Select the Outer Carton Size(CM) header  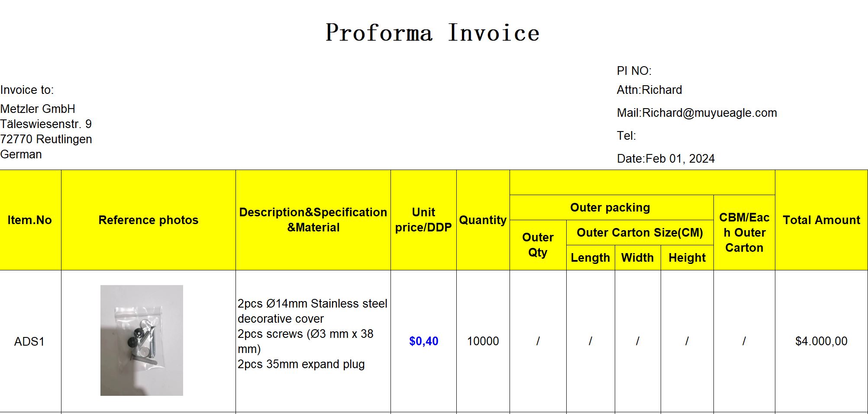[640, 233]
